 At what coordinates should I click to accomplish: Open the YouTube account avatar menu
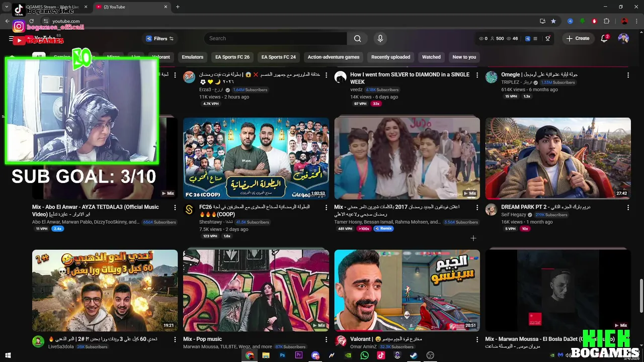click(623, 39)
